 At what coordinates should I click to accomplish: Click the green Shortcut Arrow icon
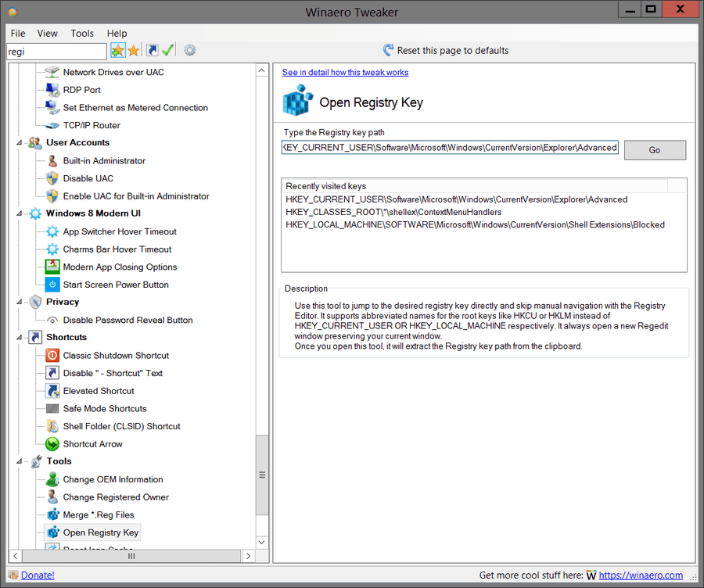coord(52,444)
